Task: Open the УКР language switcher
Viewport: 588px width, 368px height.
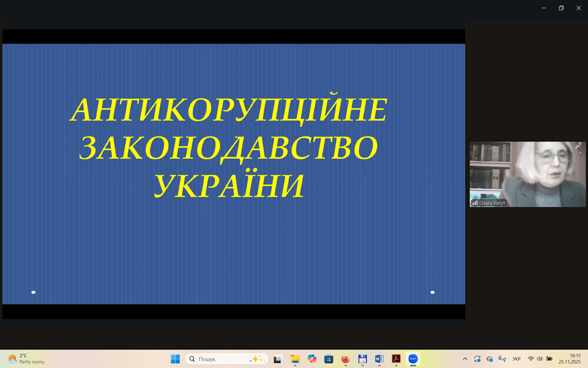Action: point(517,359)
